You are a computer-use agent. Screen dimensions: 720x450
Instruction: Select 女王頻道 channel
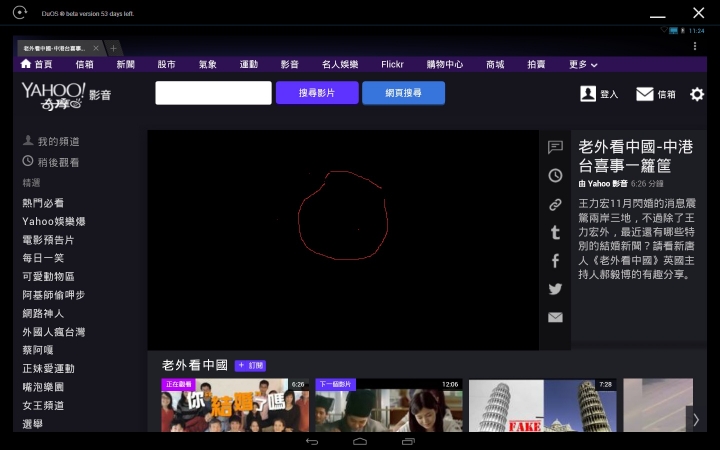[43, 405]
